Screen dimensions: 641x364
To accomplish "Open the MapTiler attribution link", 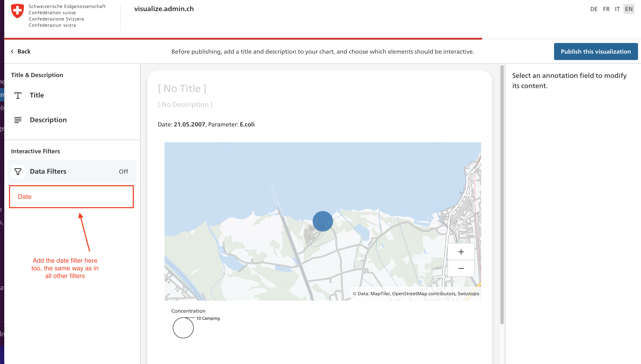I will pyautogui.click(x=381, y=294).
